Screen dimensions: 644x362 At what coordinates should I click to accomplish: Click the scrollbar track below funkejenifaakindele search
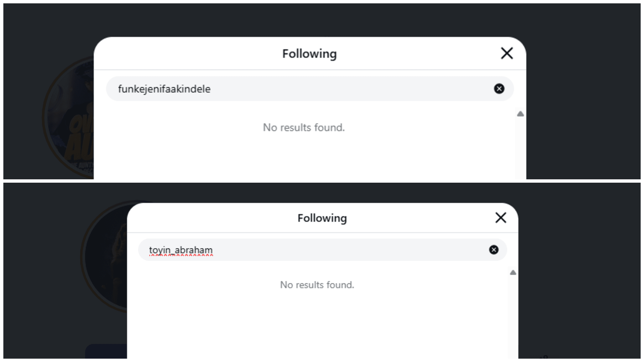tap(521, 147)
